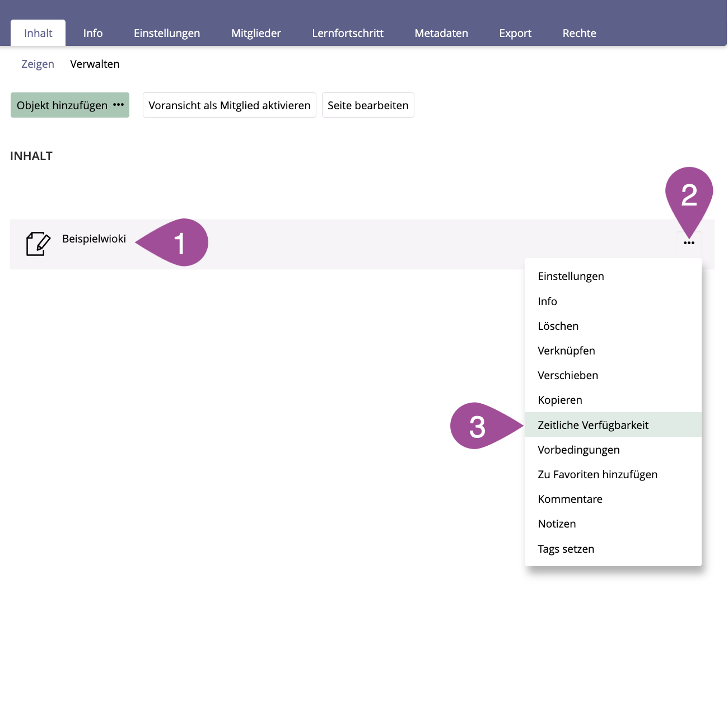
Task: Open the three-dot actions menu for Beispielwioki
Action: pyautogui.click(x=689, y=243)
